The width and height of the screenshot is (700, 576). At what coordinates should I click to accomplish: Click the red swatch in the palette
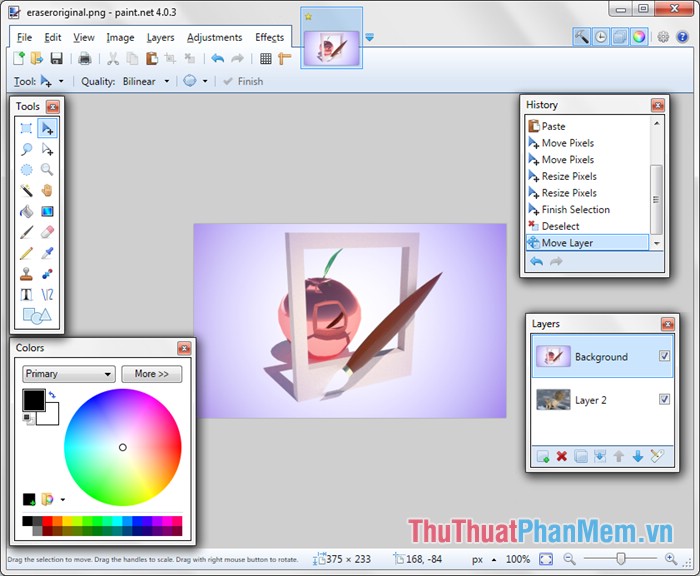[47, 521]
